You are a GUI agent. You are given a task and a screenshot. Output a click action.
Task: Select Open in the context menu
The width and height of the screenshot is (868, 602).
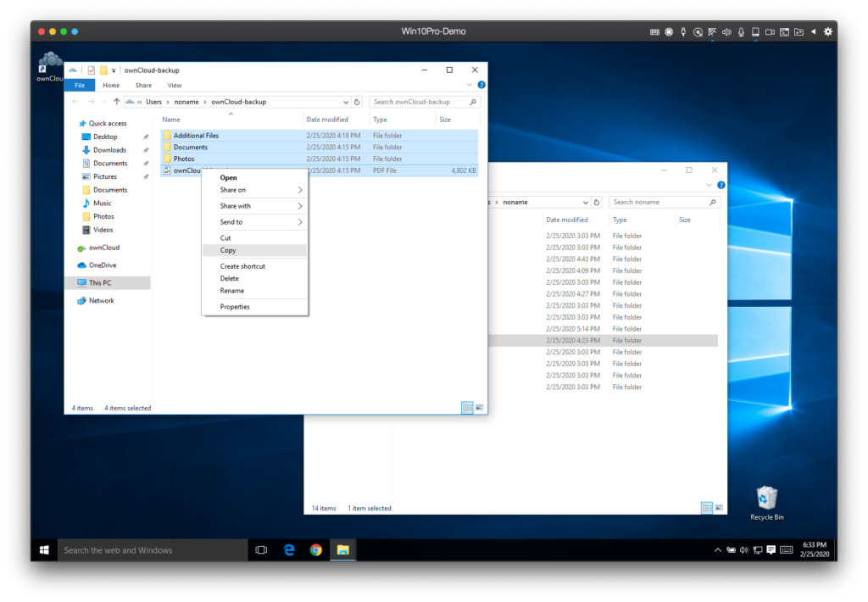(254, 178)
